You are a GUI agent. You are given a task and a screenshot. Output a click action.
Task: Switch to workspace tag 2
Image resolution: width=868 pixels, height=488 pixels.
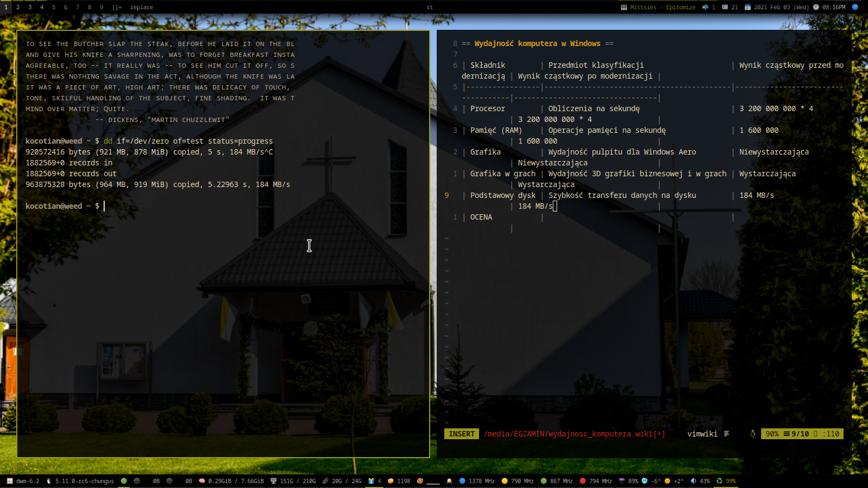coord(18,7)
